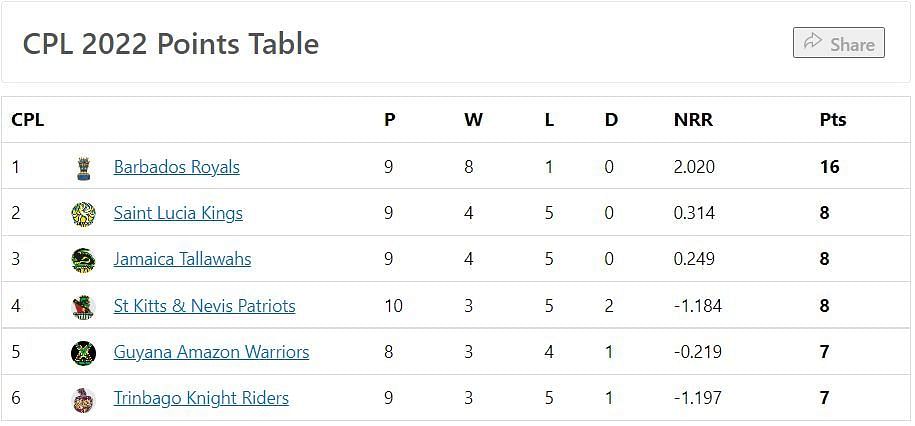Open the Barbados Royals team link

(177, 167)
